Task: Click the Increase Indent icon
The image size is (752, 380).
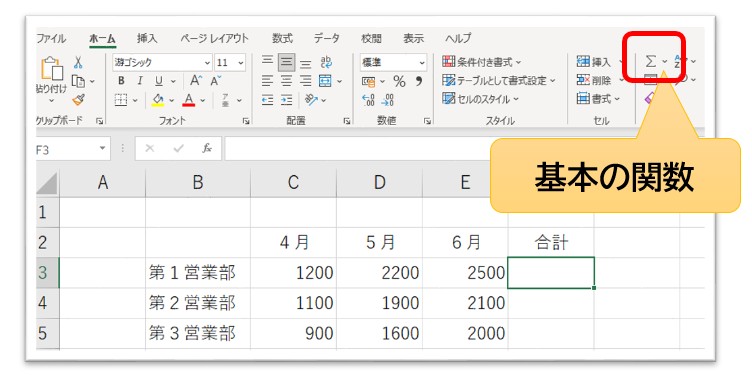Action: click(x=286, y=100)
